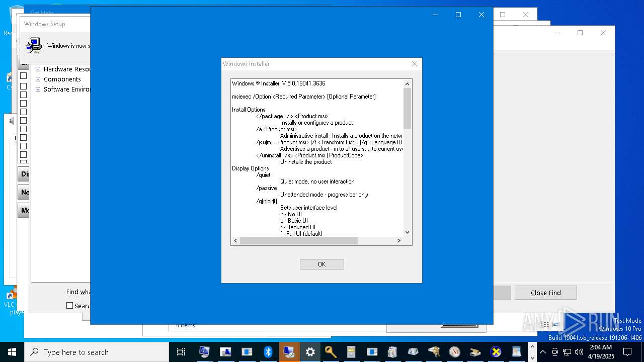644x362 pixels.
Task: Open the yellow X DirectX taskbar icon
Action: coord(496,352)
